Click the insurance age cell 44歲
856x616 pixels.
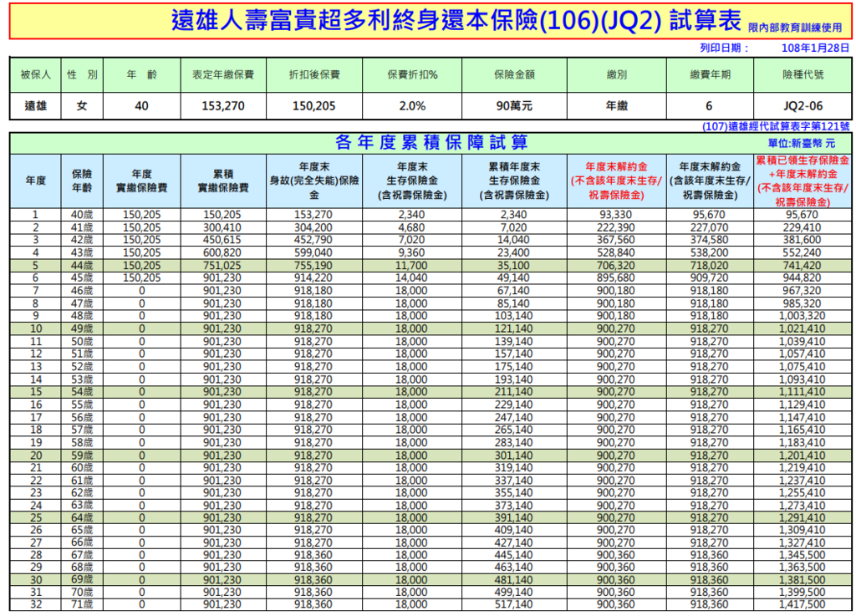click(82, 266)
